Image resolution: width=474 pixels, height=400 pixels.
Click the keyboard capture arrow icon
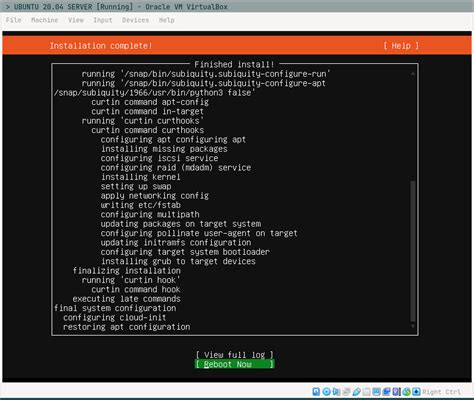pos(416,392)
